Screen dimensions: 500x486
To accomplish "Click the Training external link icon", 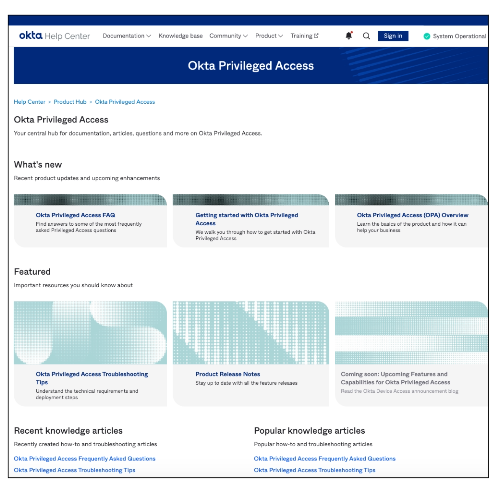I will click(316, 35).
